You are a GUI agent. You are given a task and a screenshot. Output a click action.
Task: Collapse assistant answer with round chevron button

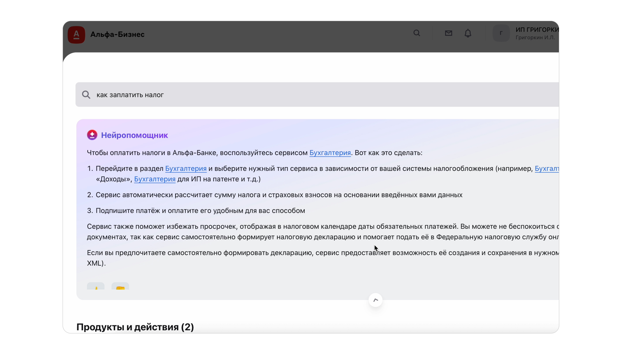pos(375,300)
